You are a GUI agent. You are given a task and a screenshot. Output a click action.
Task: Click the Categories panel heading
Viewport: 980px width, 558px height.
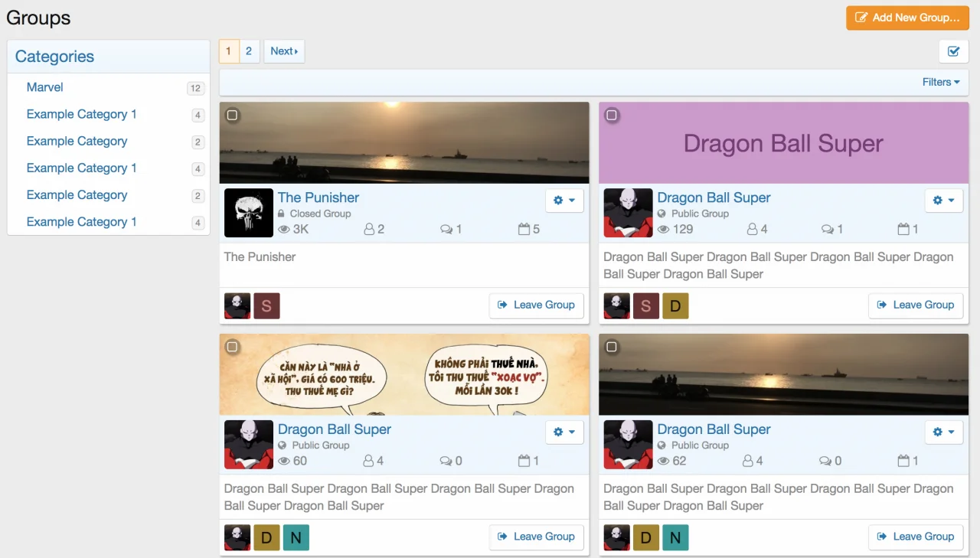[54, 57]
